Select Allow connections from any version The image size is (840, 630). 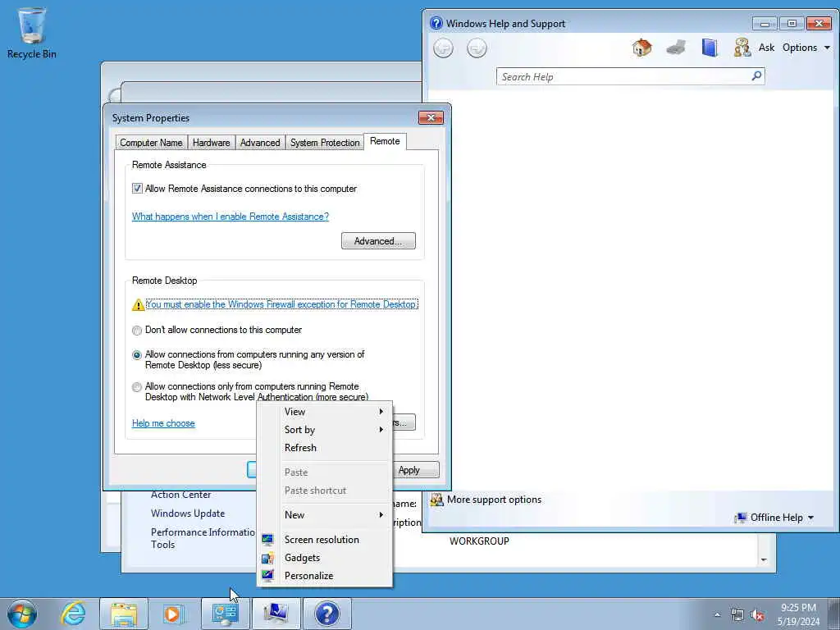(137, 355)
